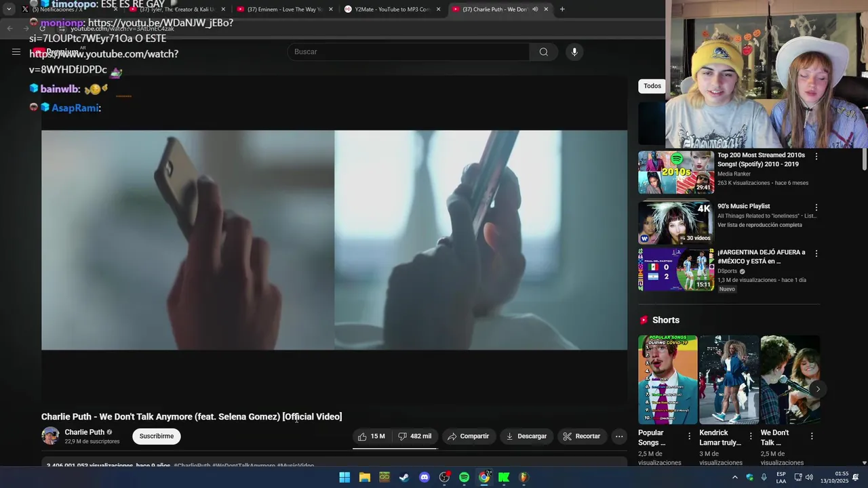Play the split-screen music video player
Screen dimensions: 868x488
pyautogui.click(x=334, y=240)
